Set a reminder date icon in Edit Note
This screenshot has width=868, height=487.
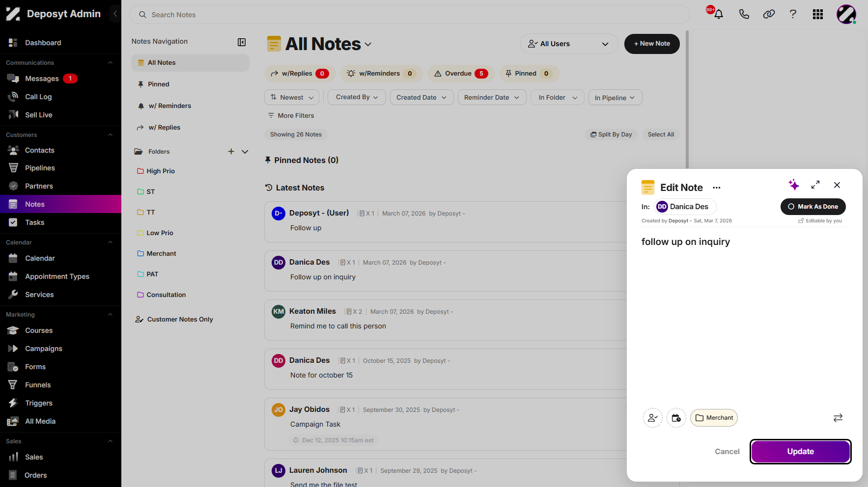[x=676, y=418]
